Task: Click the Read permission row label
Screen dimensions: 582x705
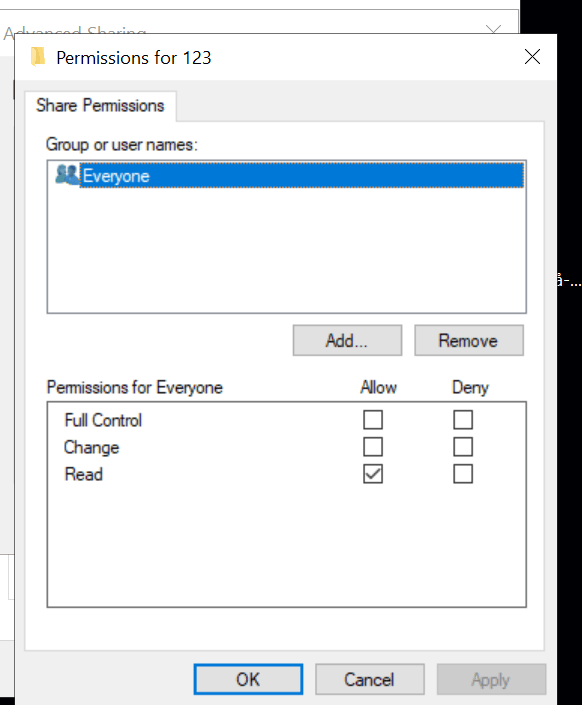Action: 84,474
